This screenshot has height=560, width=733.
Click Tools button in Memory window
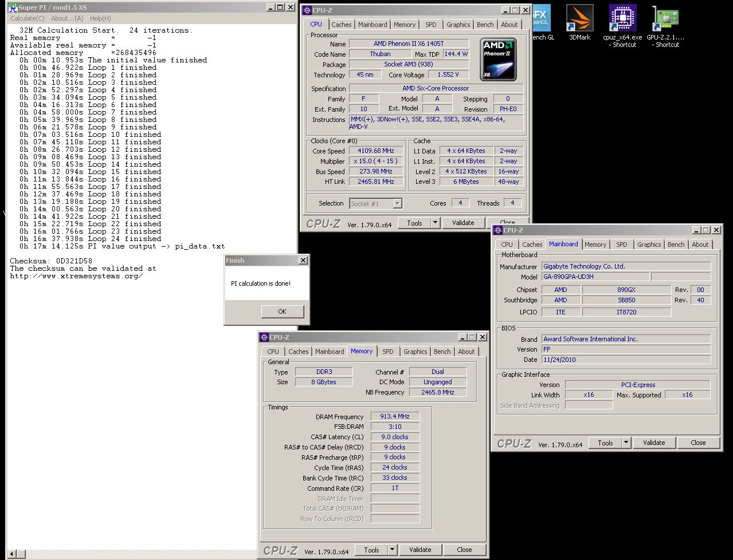tap(371, 550)
